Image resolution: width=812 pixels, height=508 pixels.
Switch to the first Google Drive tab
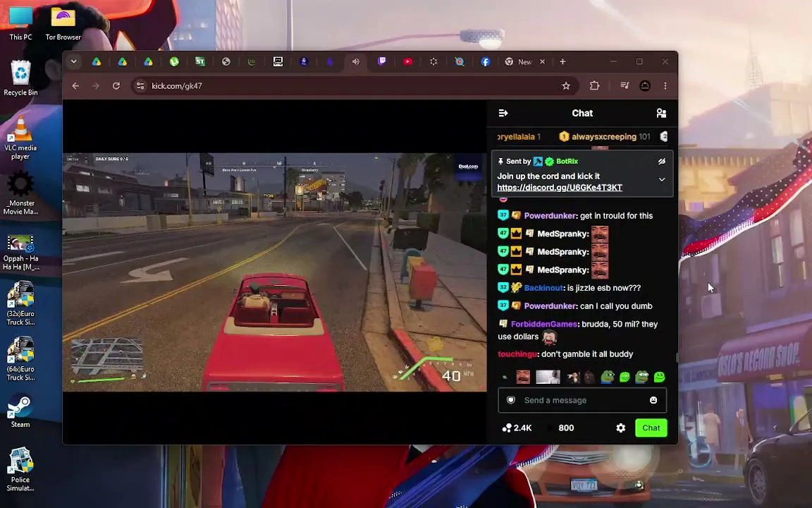[97, 61]
